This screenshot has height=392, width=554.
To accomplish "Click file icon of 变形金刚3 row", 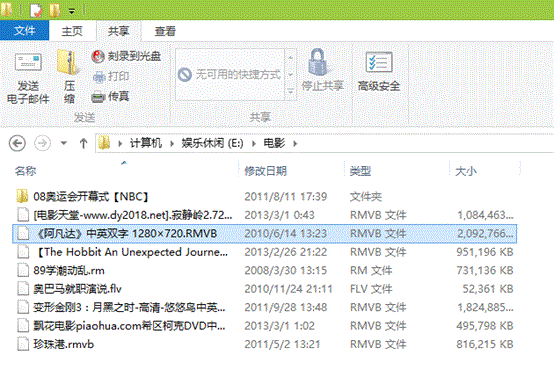I will [23, 307].
